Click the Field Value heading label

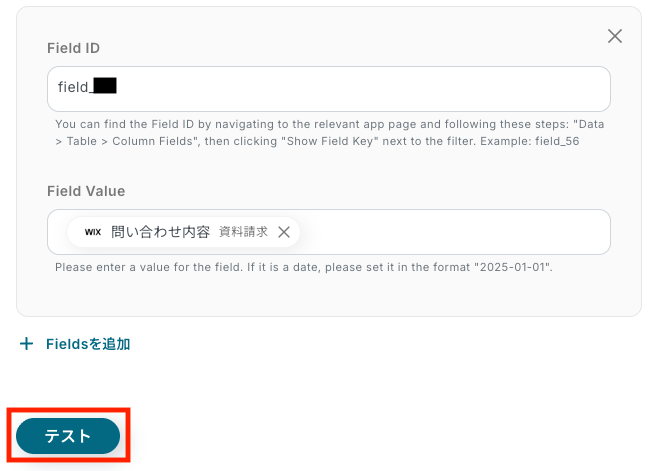(x=86, y=191)
